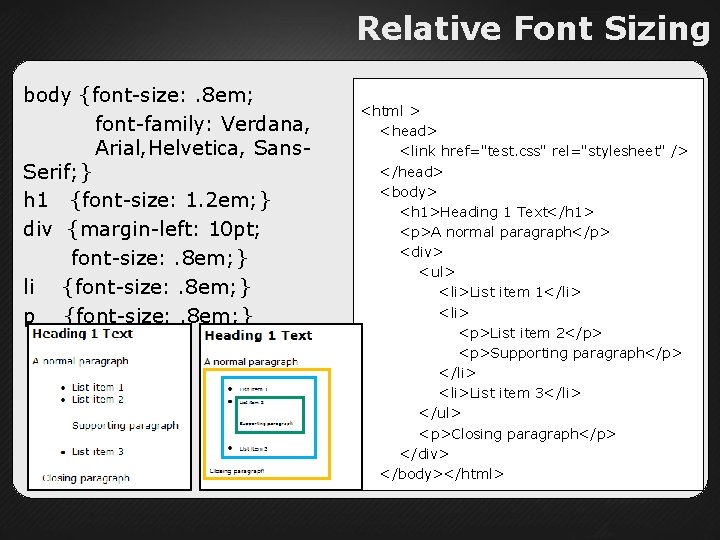Click Heading 1 Text in the colored-box preview
Image resolution: width=720 pixels, height=540 pixels.
point(259,336)
